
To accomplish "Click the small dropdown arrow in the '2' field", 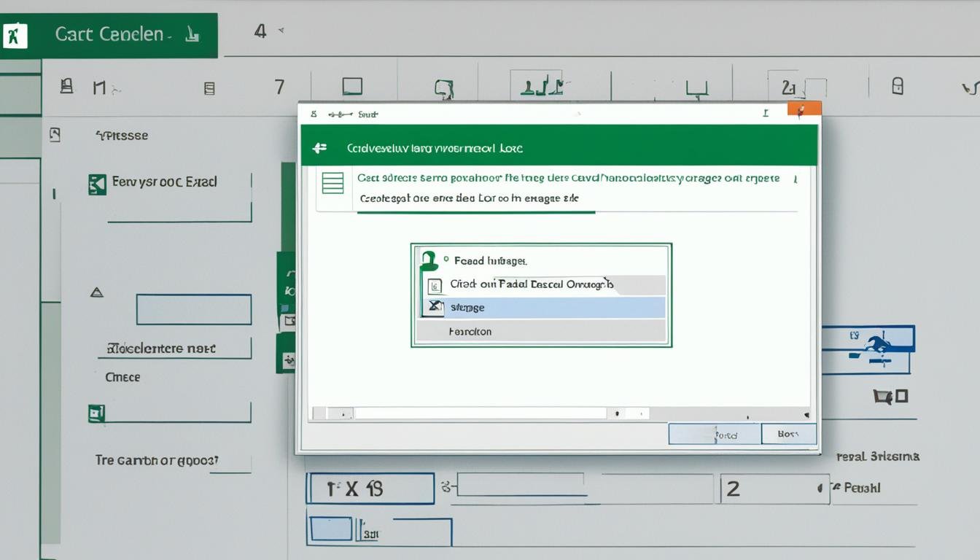I will coord(822,488).
